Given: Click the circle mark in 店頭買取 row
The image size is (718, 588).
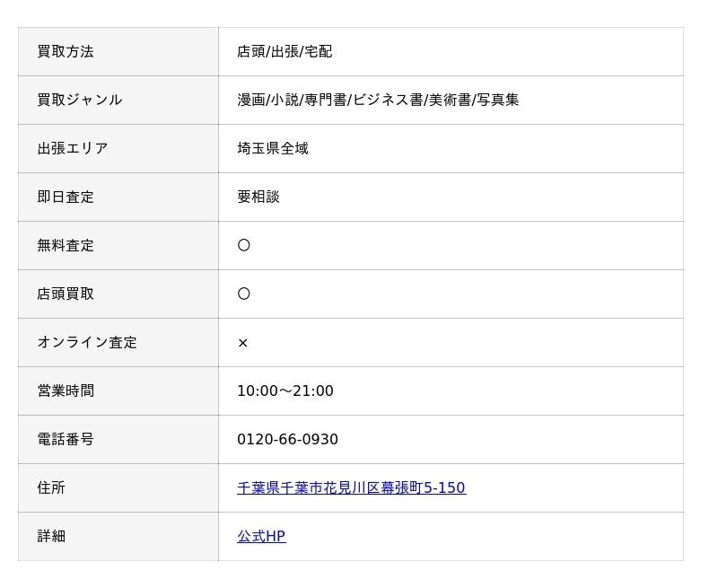Looking at the screenshot, I should point(243,294).
